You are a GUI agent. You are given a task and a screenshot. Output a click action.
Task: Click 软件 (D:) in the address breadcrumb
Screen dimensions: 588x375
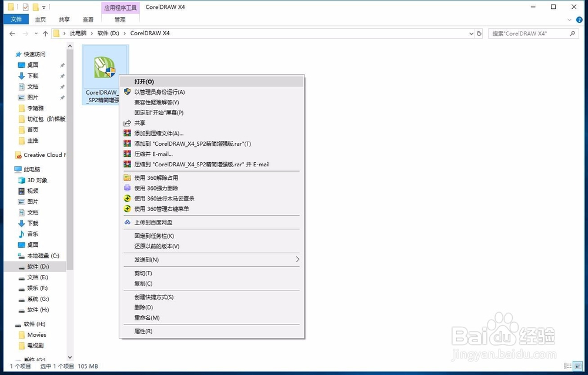click(108, 33)
